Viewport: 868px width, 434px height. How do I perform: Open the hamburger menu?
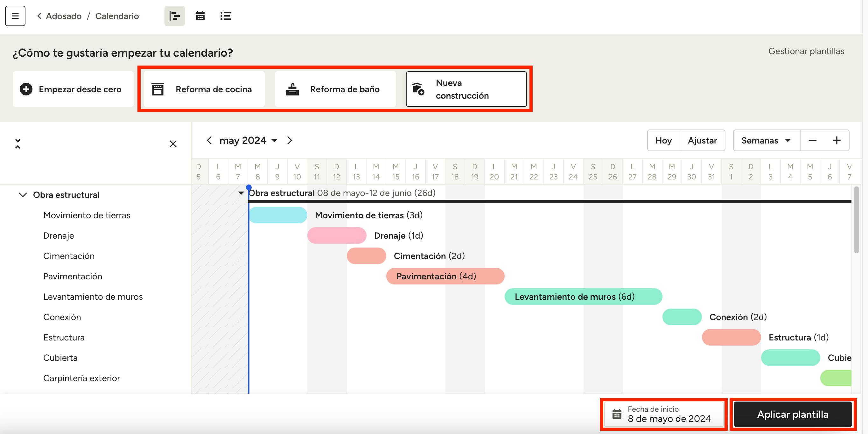click(x=15, y=16)
